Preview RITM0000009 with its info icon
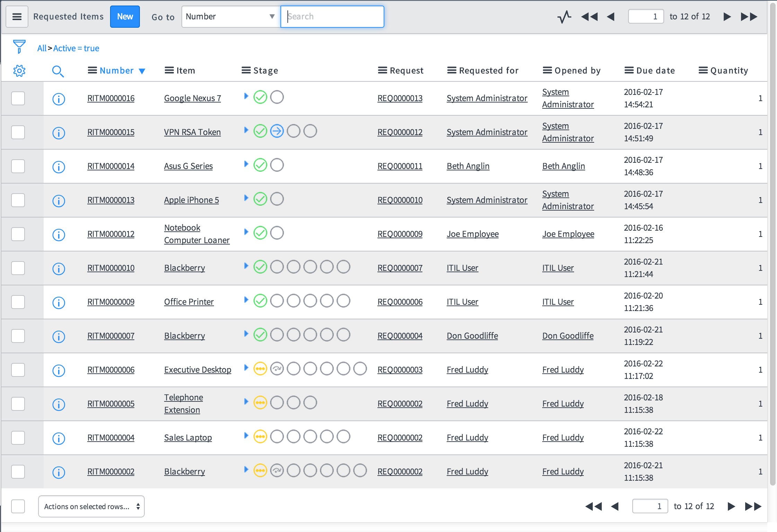The width and height of the screenshot is (777, 532). [x=59, y=303]
